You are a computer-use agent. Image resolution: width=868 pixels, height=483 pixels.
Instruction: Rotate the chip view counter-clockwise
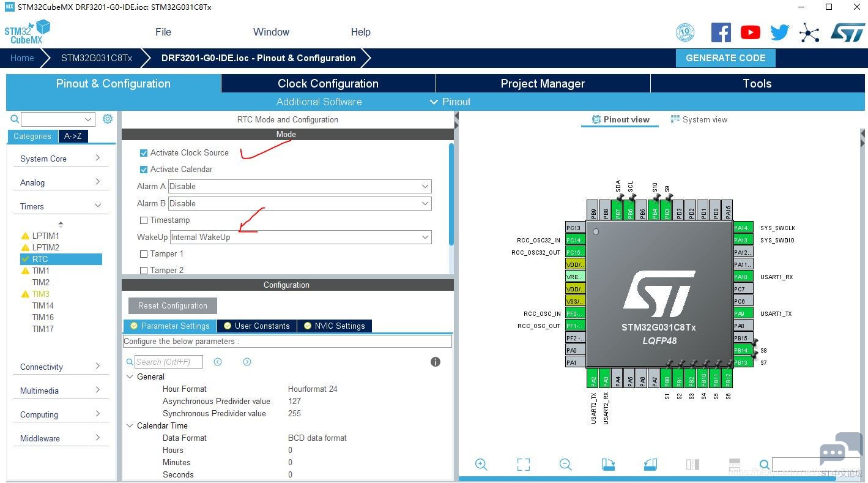[x=650, y=465]
